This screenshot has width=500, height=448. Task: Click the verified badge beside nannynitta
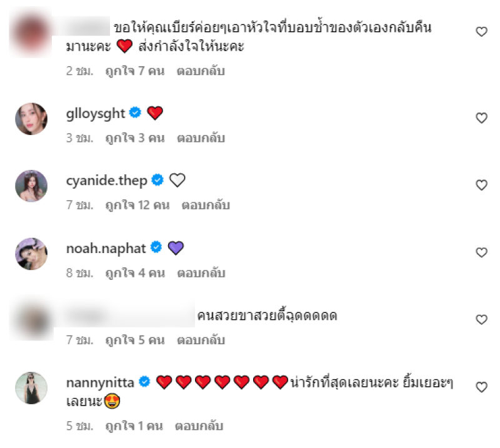point(144,381)
